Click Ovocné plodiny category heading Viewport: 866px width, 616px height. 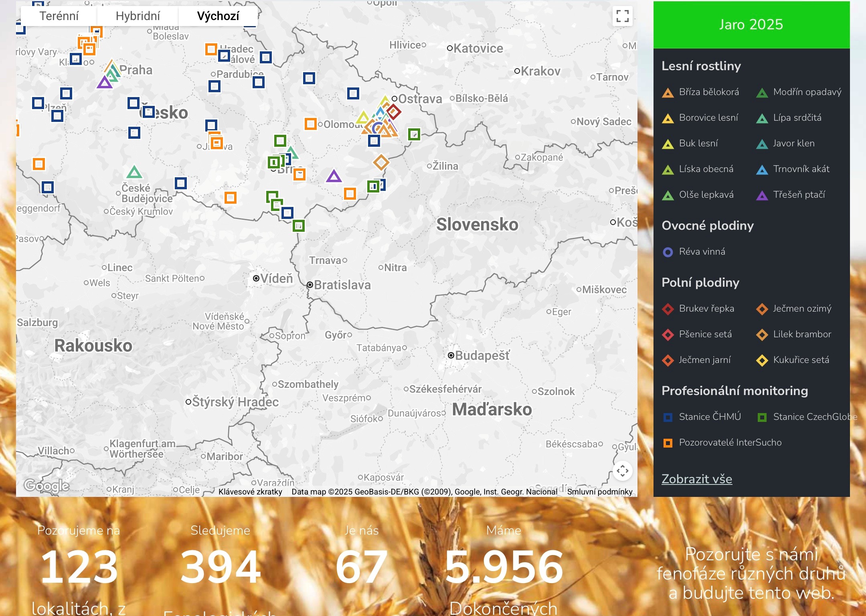(x=708, y=226)
